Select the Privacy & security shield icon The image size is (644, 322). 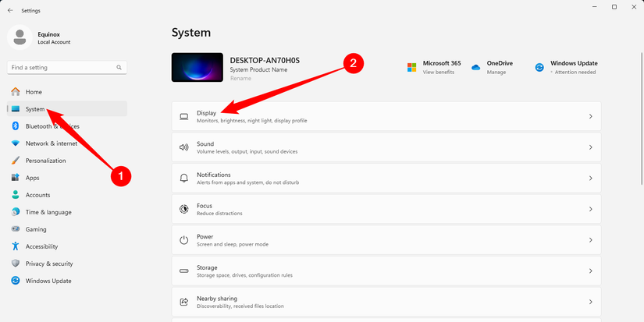pyautogui.click(x=16, y=264)
